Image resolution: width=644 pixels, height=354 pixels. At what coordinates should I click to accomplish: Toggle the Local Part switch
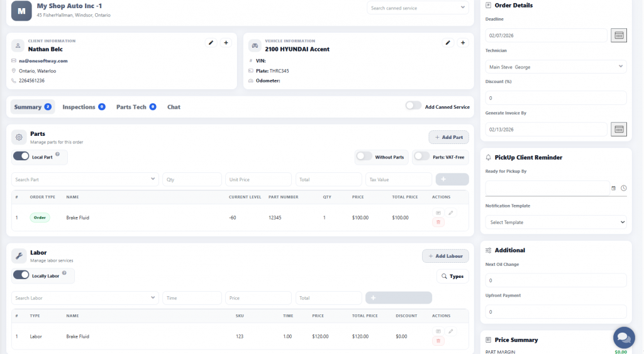pyautogui.click(x=21, y=156)
